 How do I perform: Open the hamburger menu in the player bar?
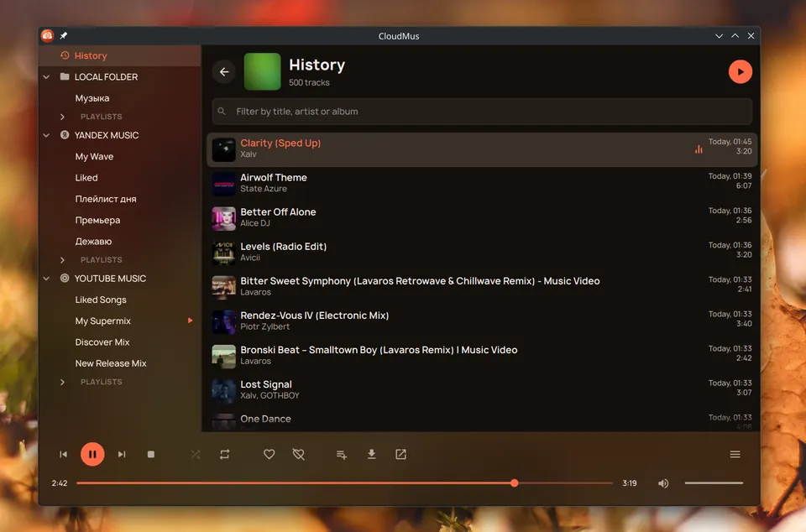point(735,455)
